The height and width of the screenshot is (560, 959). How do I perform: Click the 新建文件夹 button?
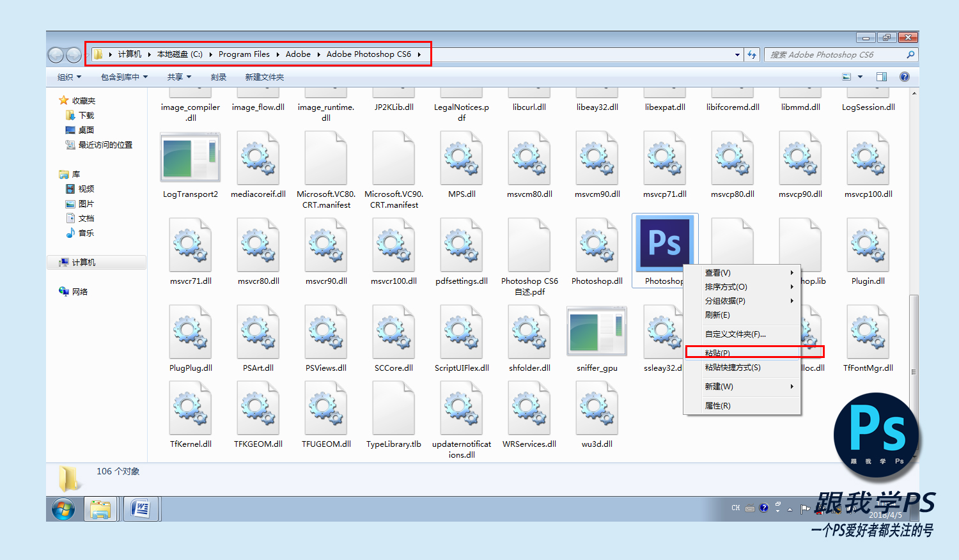pos(264,77)
